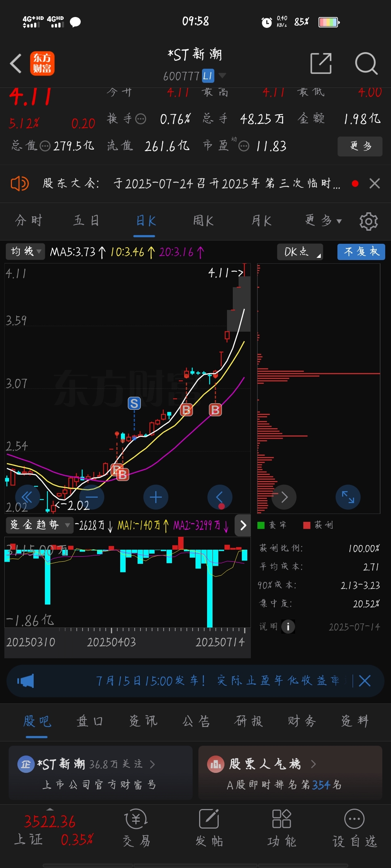Select the 股吧 tab

click(x=37, y=721)
